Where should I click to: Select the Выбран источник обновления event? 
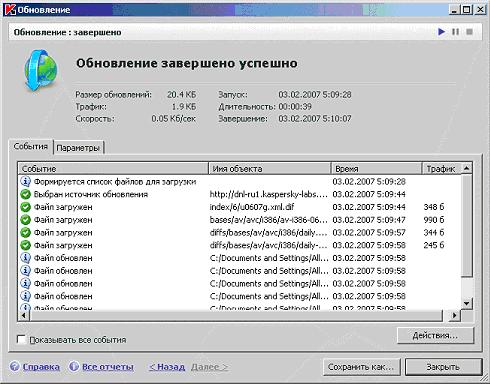click(91, 194)
